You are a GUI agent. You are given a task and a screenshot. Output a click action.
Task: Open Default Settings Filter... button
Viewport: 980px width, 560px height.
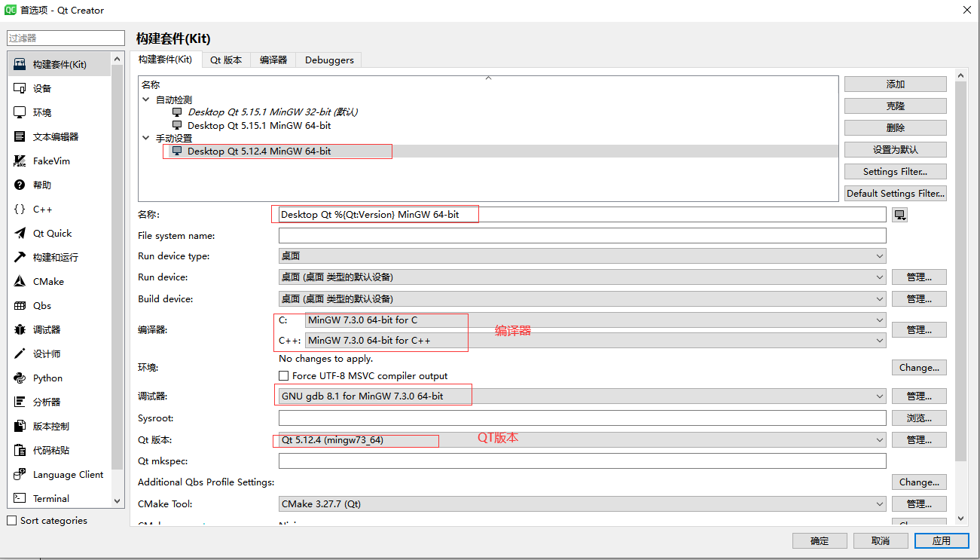tap(896, 194)
